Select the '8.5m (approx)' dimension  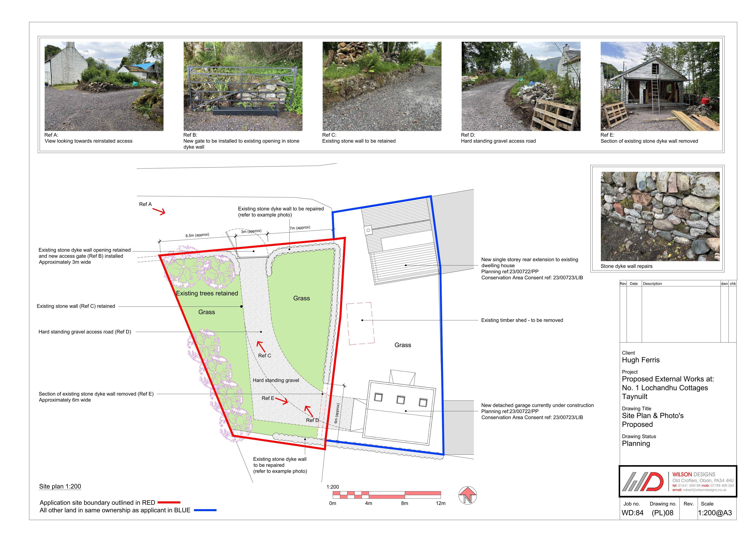(197, 235)
